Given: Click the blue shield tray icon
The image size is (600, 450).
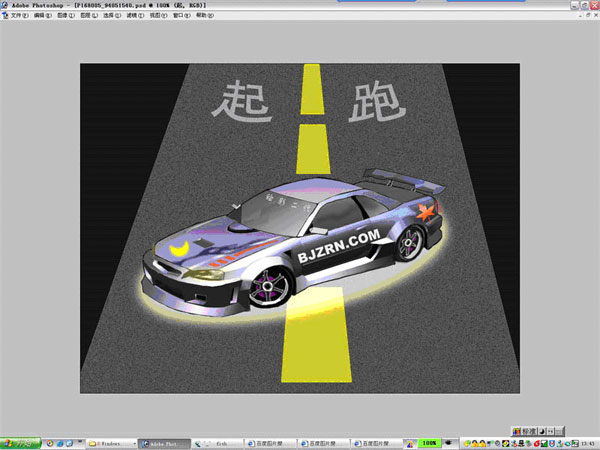Looking at the screenshot, I should coord(552,443).
